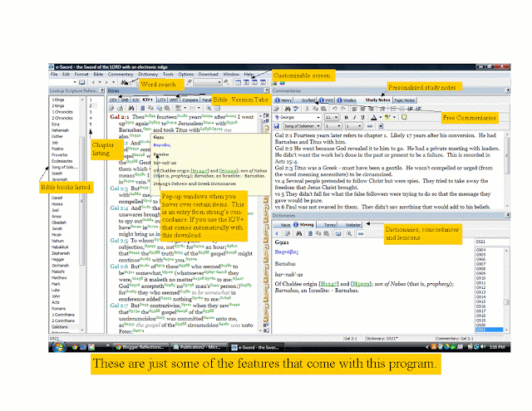Click the redo icon in study notes toolbar
This screenshot has height=411, width=532.
click(342, 109)
